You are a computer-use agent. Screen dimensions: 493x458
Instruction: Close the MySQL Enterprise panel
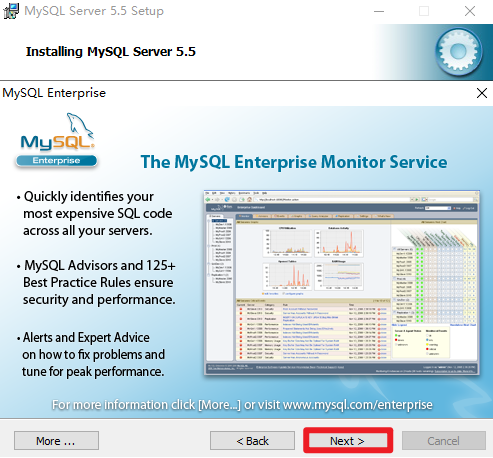482,93
